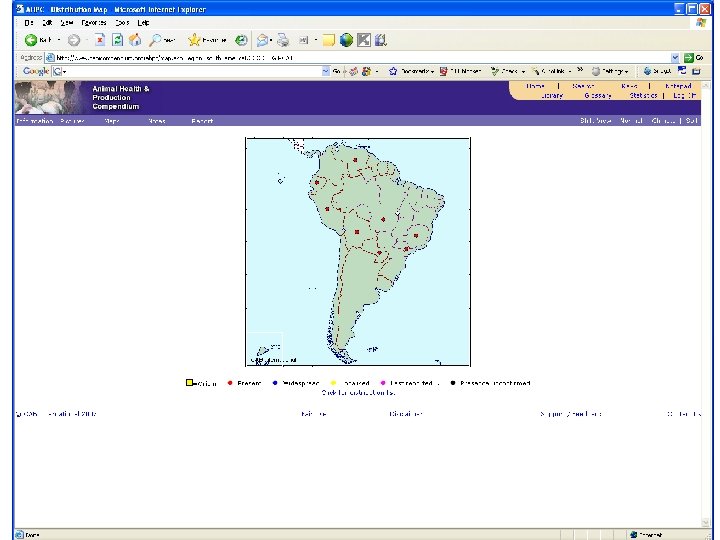Click the Windows flag logo at top right
720x540 pixels.
point(700,22)
